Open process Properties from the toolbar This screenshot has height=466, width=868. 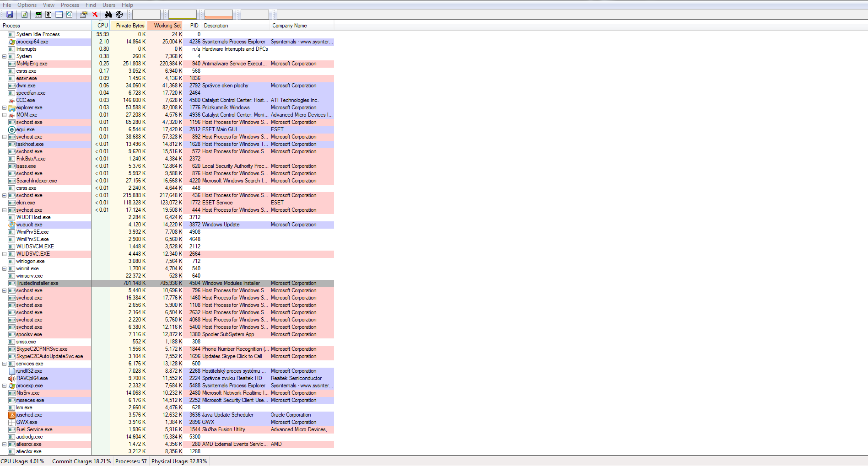(x=84, y=15)
